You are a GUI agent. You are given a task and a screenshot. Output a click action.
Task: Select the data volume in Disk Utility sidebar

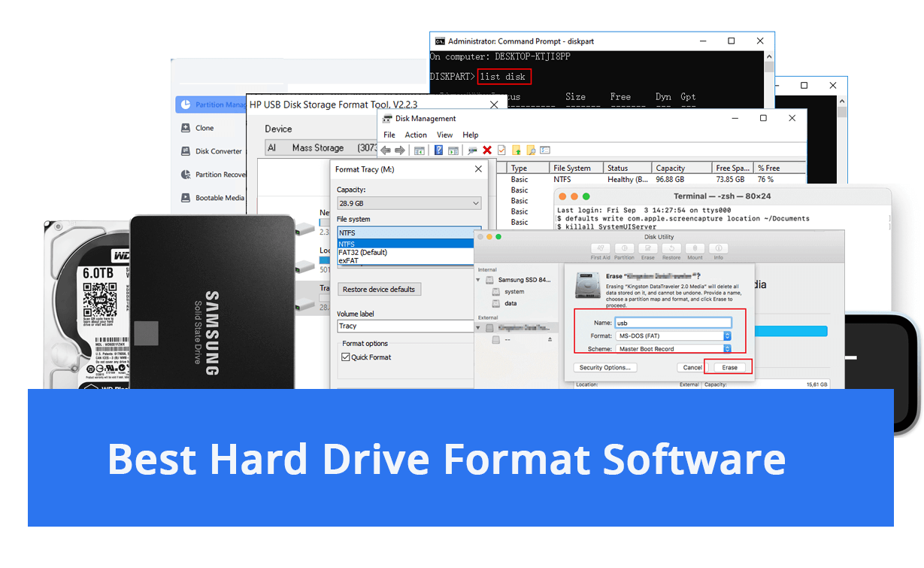click(x=504, y=304)
